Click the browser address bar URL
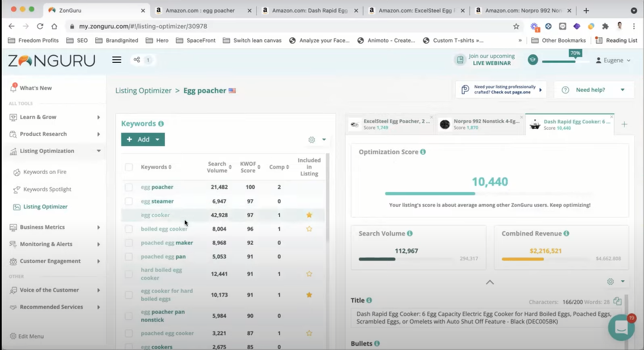Screen dimensions: 644x350 pos(143,26)
